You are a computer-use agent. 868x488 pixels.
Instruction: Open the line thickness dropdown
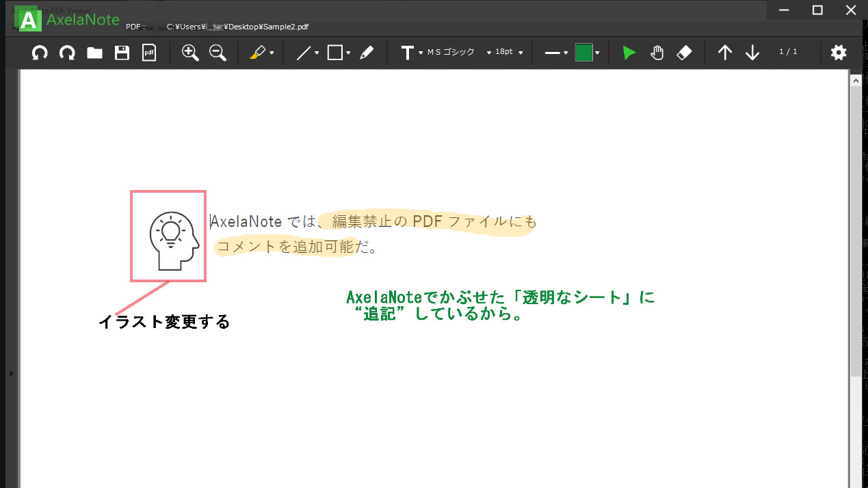click(x=565, y=53)
